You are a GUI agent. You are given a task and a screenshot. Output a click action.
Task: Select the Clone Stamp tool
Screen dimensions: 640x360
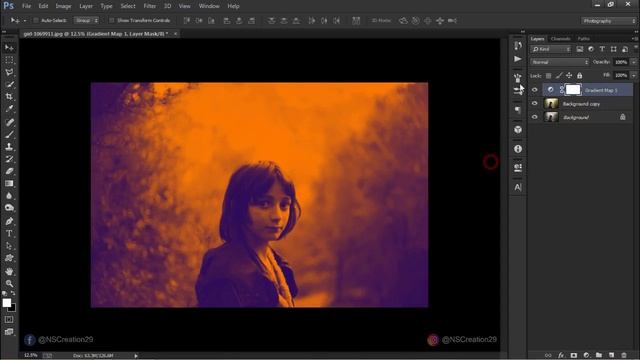point(9,147)
